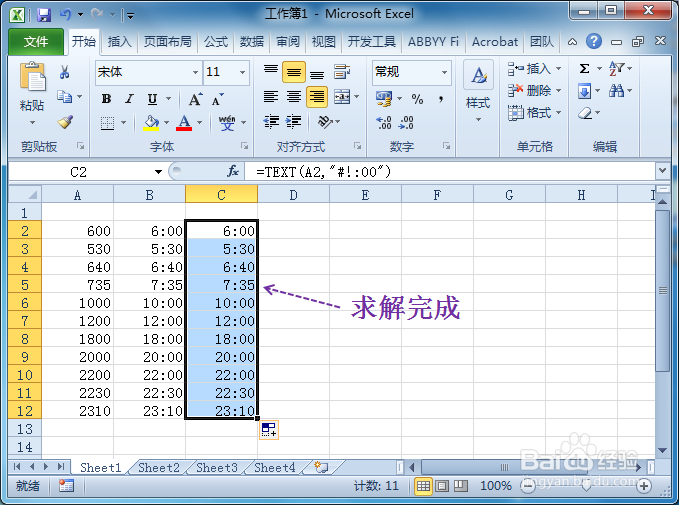Apply the red Font Color A
This screenshot has width=679, height=505.
(x=184, y=123)
